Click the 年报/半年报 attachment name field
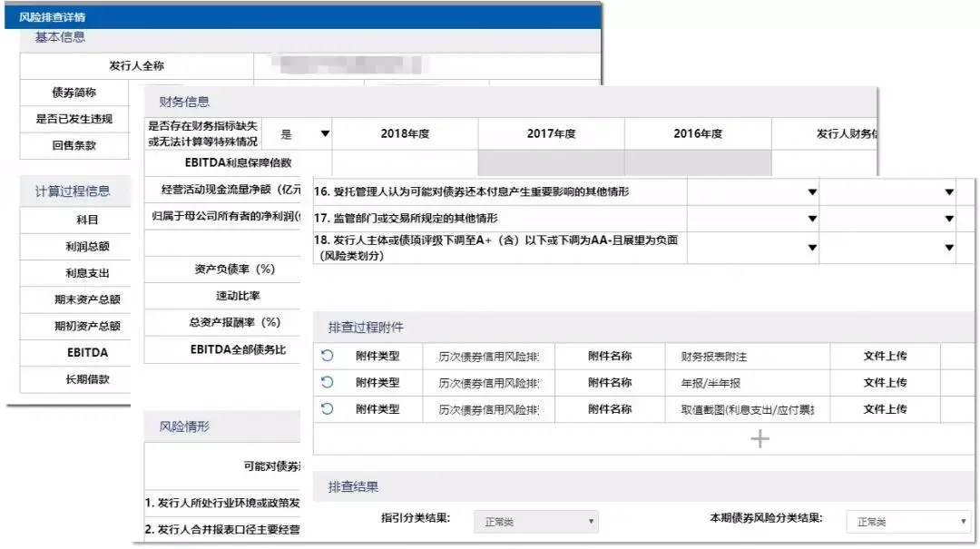980x549 pixels. (748, 383)
